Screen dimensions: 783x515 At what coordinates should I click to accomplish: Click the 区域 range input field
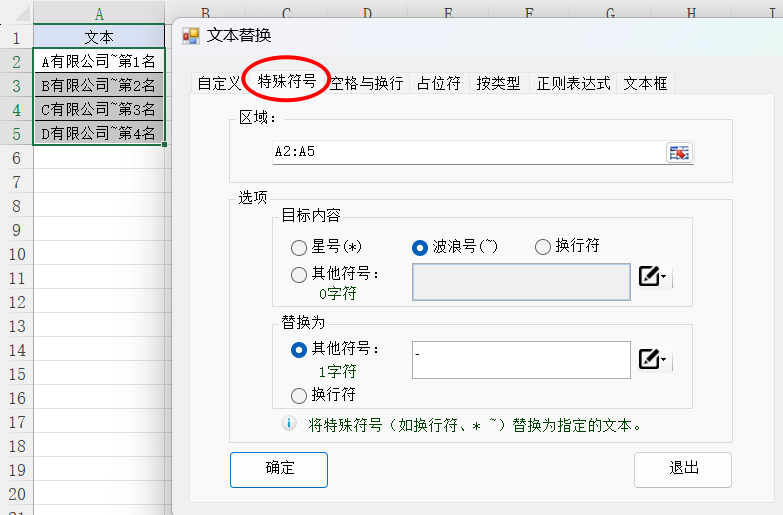pos(465,153)
